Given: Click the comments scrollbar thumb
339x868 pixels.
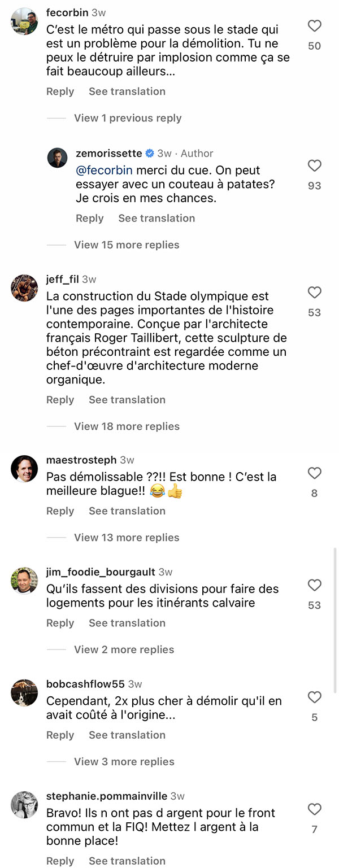Looking at the screenshot, I should click(x=335, y=621).
